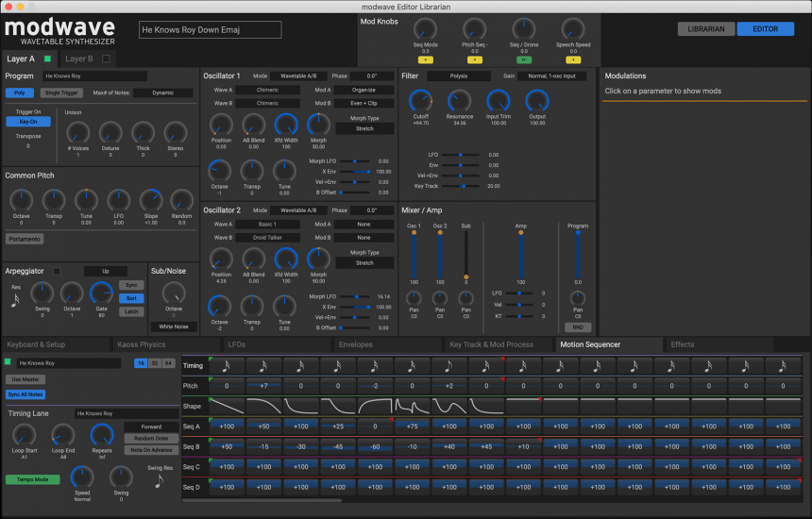Viewport: 812px width, 519px height.
Task: Click the Amp level slider
Action: click(520, 256)
